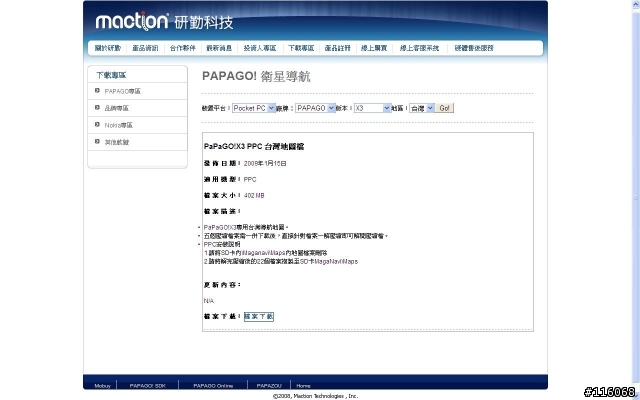Open PAPAZOU footer link

tap(269, 386)
